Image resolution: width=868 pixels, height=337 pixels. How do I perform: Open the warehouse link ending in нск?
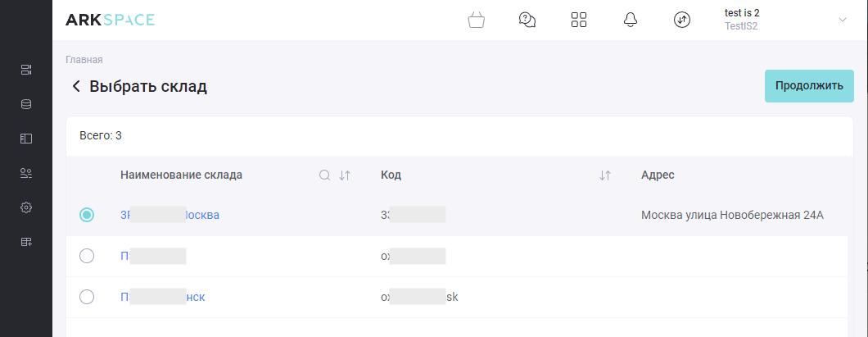pos(163,297)
